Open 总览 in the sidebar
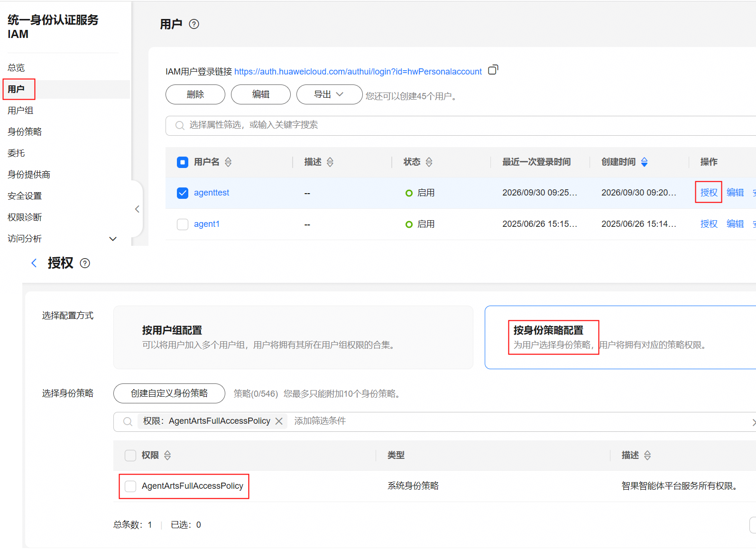Viewport: 756px width, 550px height. (16, 68)
